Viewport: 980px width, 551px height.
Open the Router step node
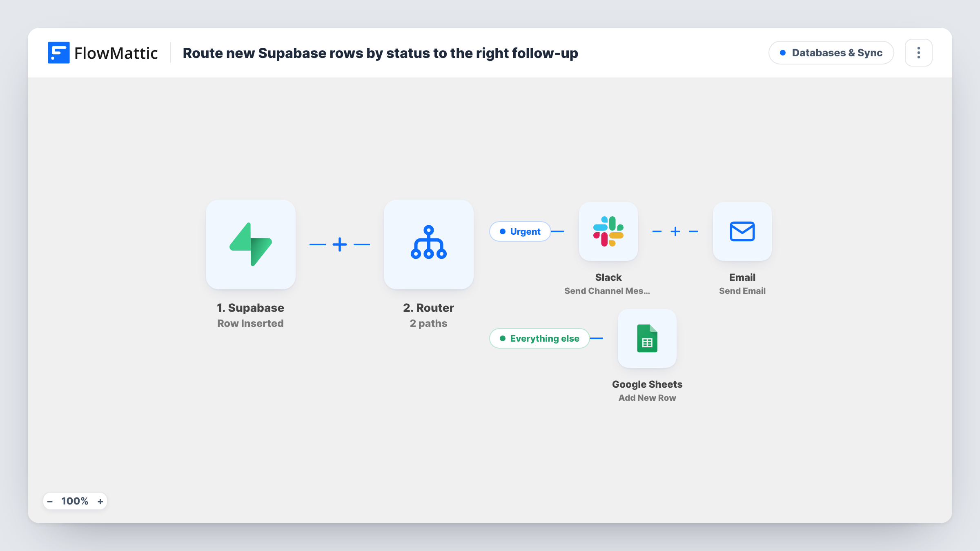tap(429, 244)
